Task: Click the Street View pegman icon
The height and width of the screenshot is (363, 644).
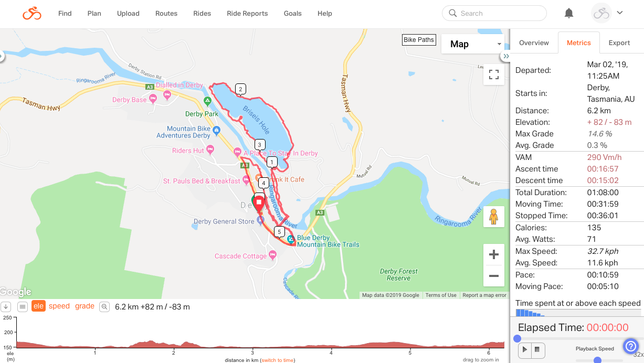Action: coord(493,217)
